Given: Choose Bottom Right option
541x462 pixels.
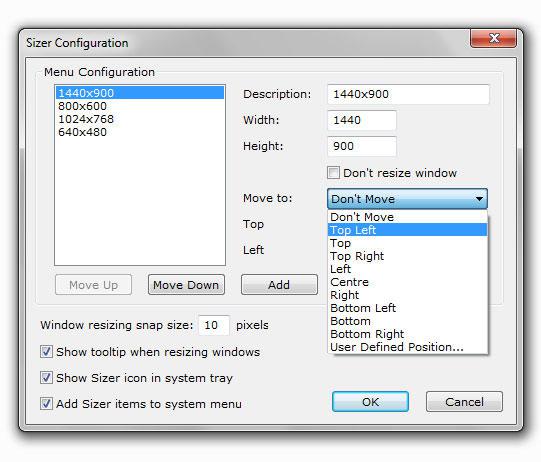Looking at the screenshot, I should 407,334.
